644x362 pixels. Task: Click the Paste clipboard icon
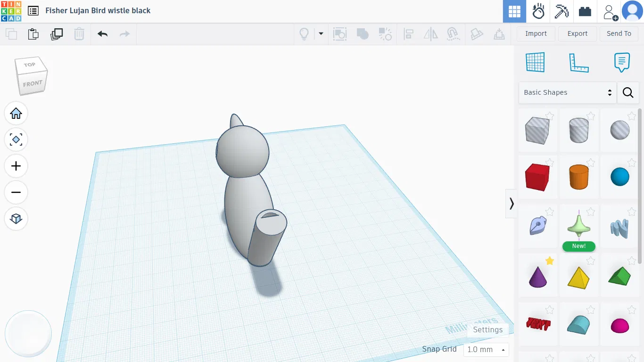(x=33, y=34)
